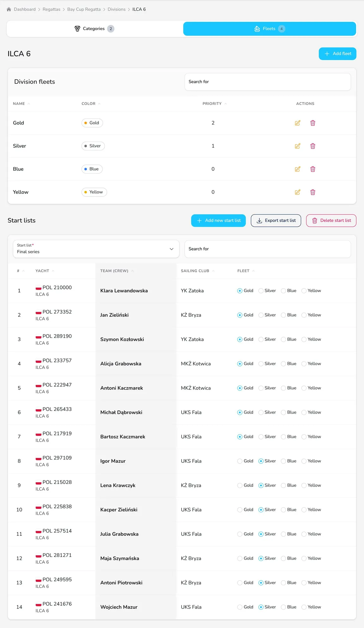
Task: Sort fleets by Color column arrow
Action: click(99, 104)
